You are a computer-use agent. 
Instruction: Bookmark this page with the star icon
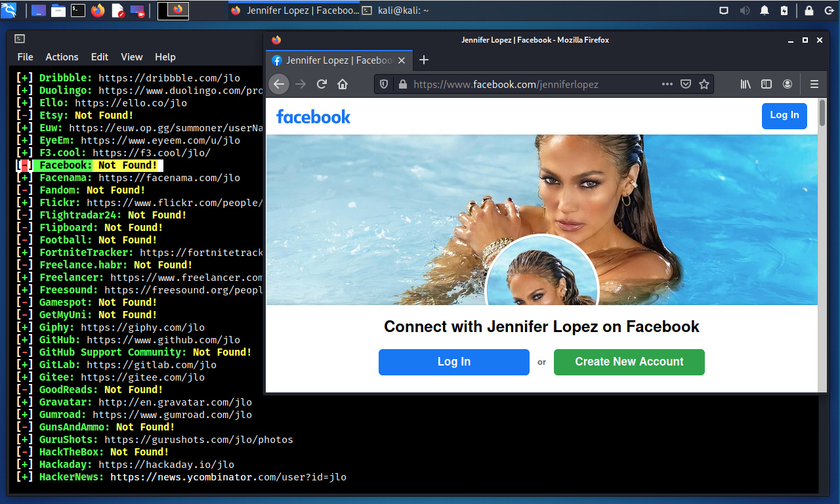click(x=704, y=84)
